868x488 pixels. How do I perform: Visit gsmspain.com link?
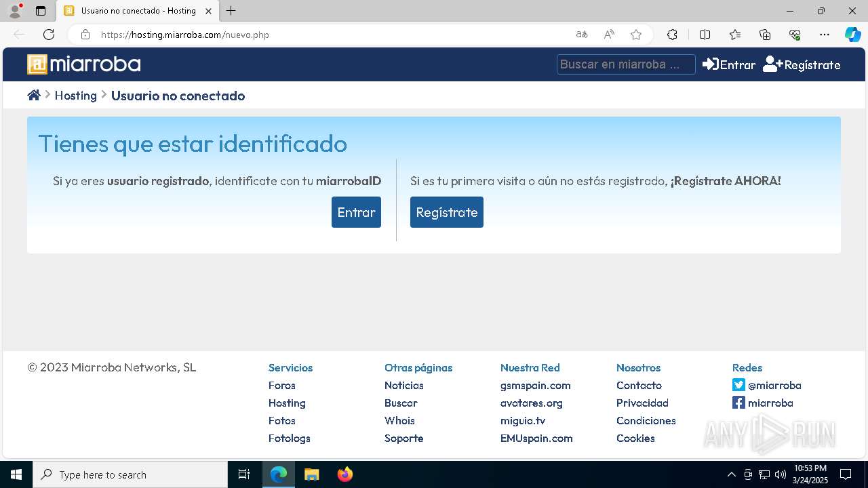[536, 385]
